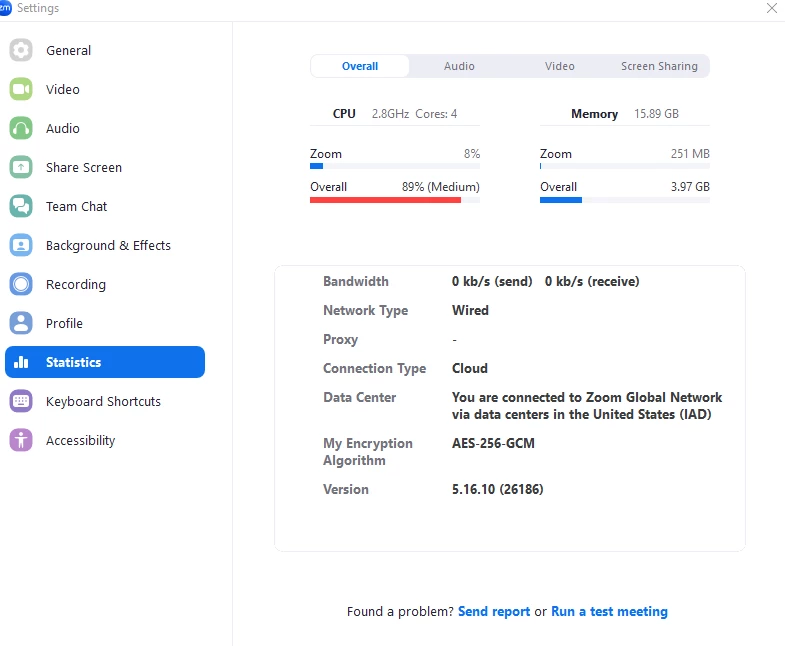This screenshot has width=785, height=646.
Task: Click the Share Screen arrow icon
Action: pyautogui.click(x=21, y=167)
